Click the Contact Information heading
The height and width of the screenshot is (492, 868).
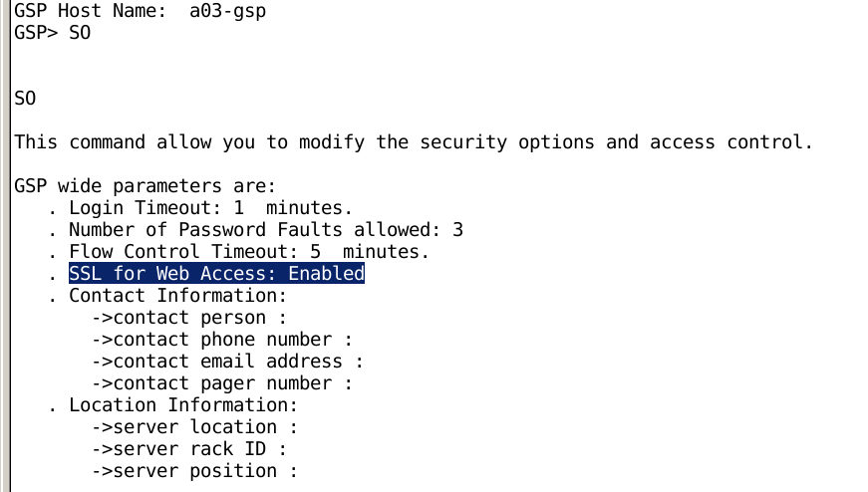click(x=177, y=296)
